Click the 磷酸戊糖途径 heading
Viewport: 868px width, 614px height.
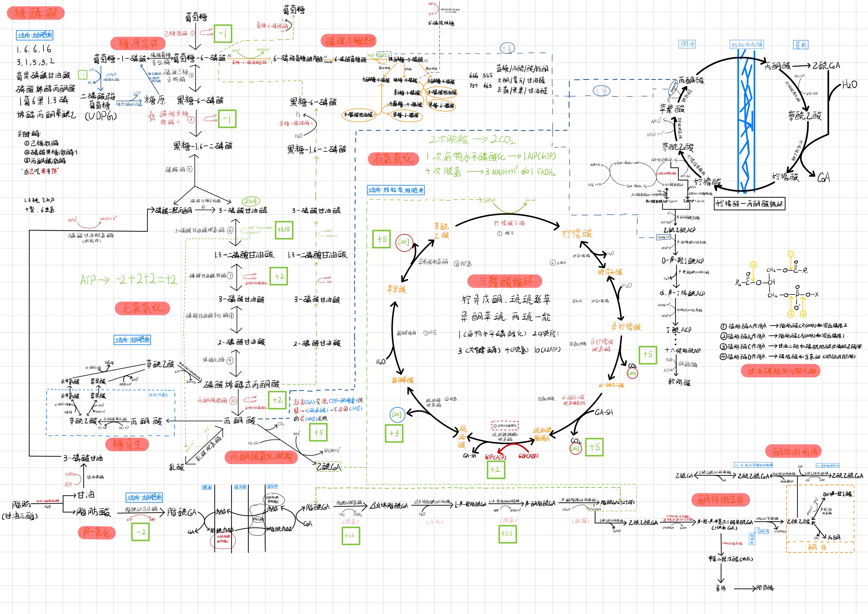coord(348,41)
